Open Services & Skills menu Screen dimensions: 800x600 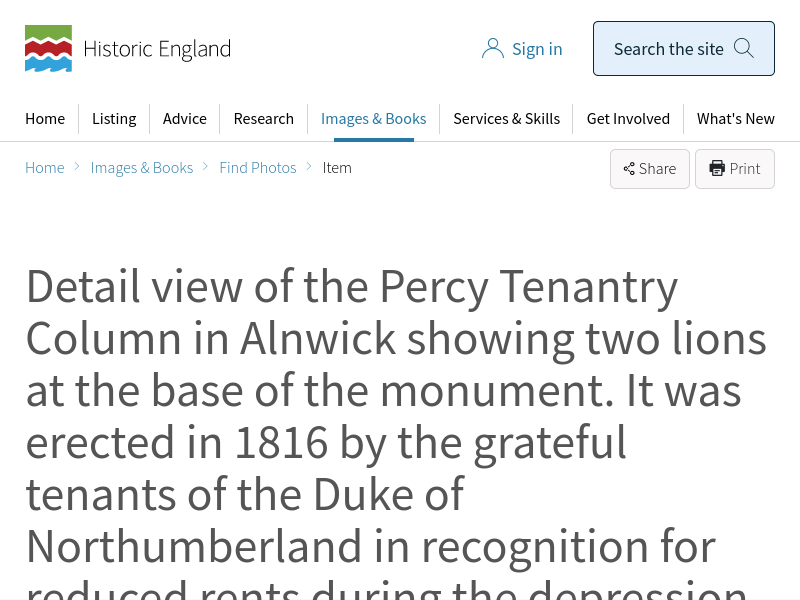[506, 119]
